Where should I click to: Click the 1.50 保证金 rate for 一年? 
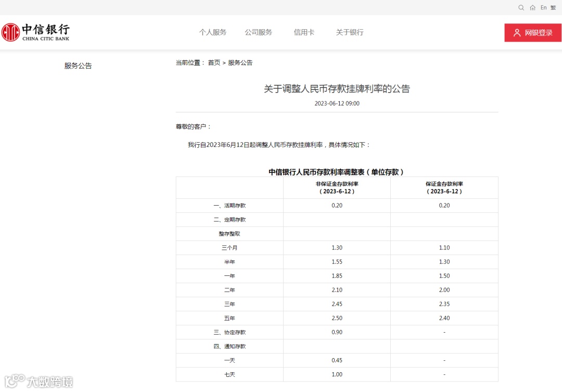(444, 276)
